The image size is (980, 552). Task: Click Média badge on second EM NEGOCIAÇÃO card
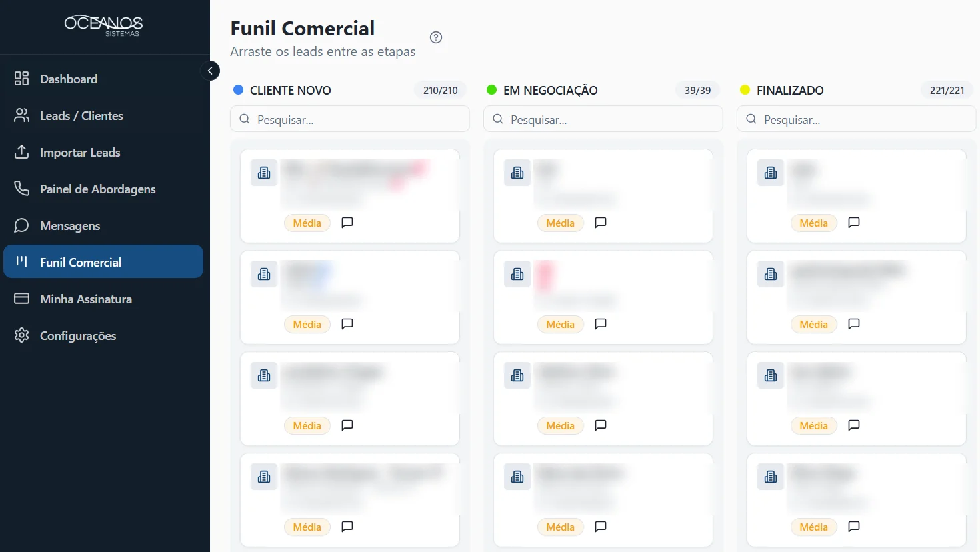(x=561, y=325)
